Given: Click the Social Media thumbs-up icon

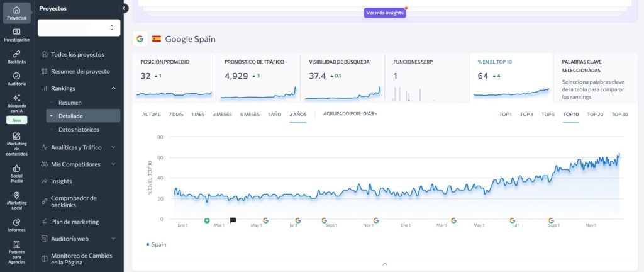Looking at the screenshot, I should [16, 169].
